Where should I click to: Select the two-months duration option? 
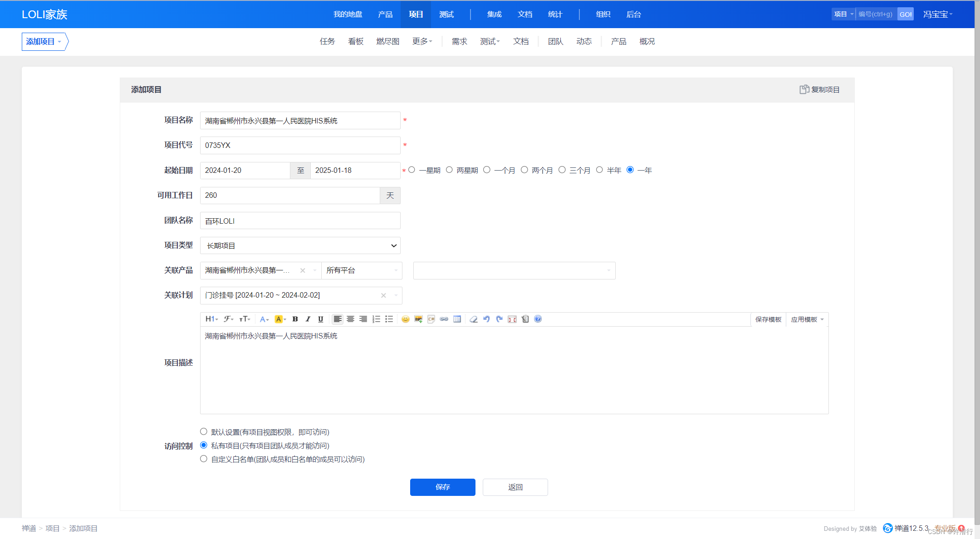[524, 170]
